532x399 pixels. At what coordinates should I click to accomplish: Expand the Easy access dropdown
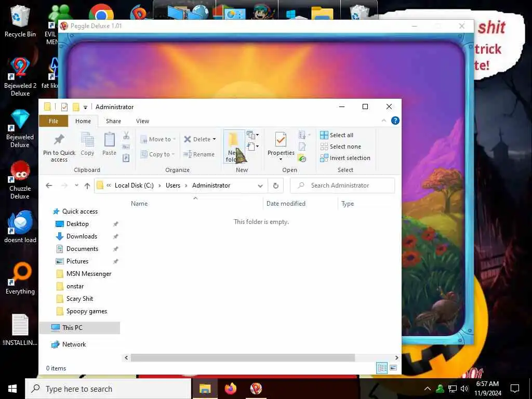pyautogui.click(x=252, y=147)
